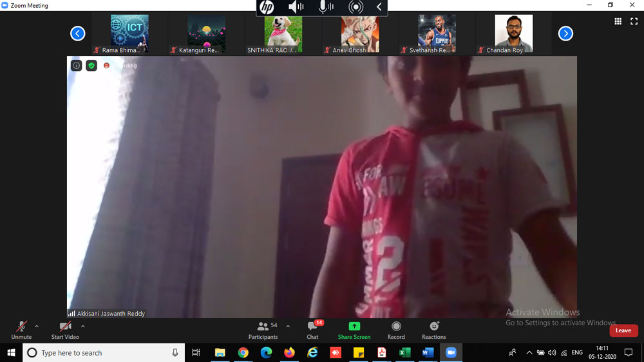The height and width of the screenshot is (362, 644).
Task: Open Task View on the taskbar
Action: 196,352
